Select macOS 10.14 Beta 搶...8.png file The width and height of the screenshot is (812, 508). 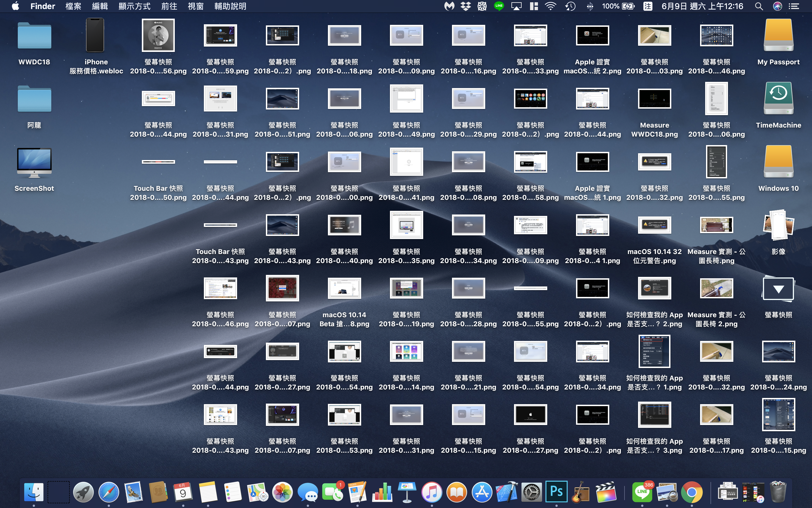click(344, 288)
